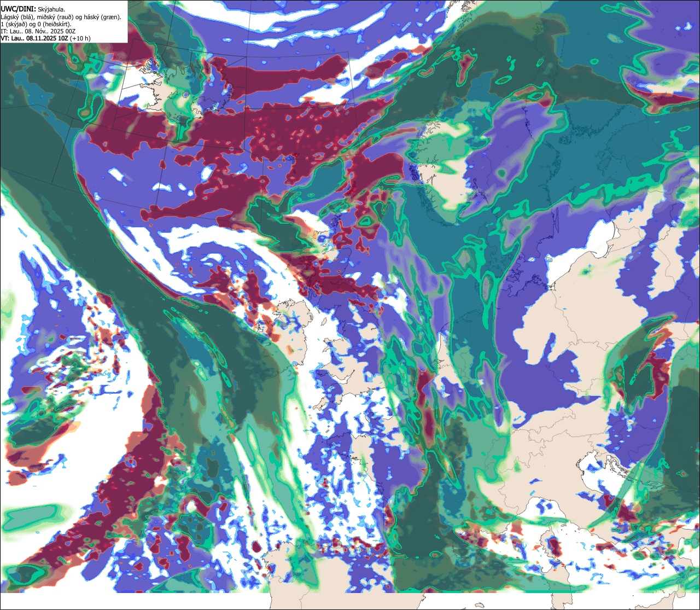Click the '1 (skýjað) og 0 (heiðskírt).' line

tap(36, 24)
